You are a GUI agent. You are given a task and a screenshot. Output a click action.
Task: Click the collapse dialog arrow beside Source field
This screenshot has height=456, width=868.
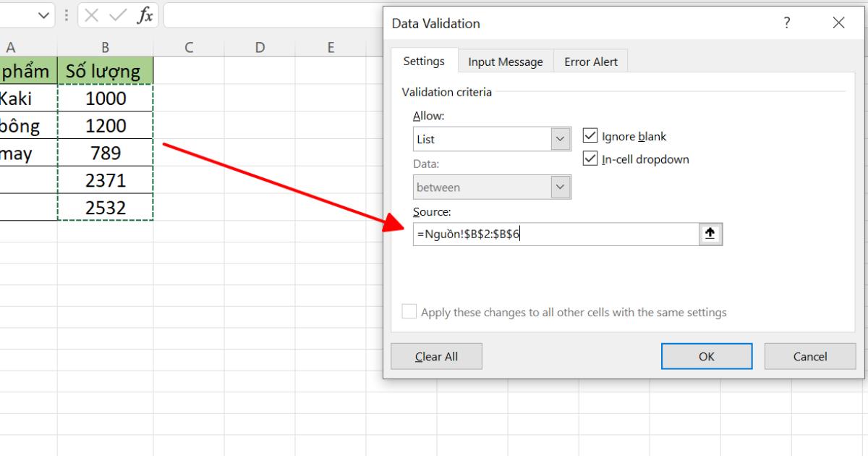(710, 233)
